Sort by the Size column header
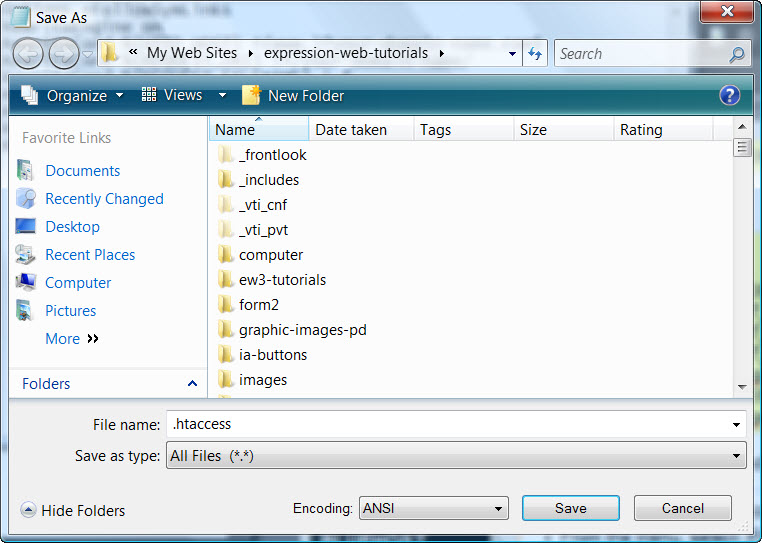762x543 pixels. coord(564,129)
